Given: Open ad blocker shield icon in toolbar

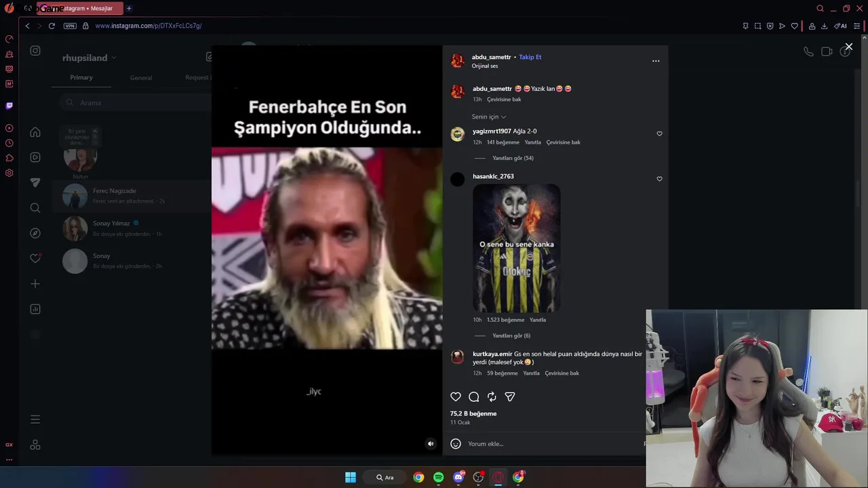Looking at the screenshot, I should [x=770, y=26].
